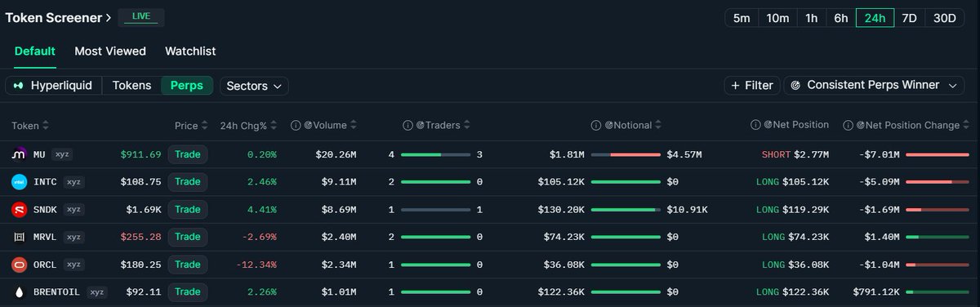Sort by Volume column arrows
980x307 pixels.
354,126
